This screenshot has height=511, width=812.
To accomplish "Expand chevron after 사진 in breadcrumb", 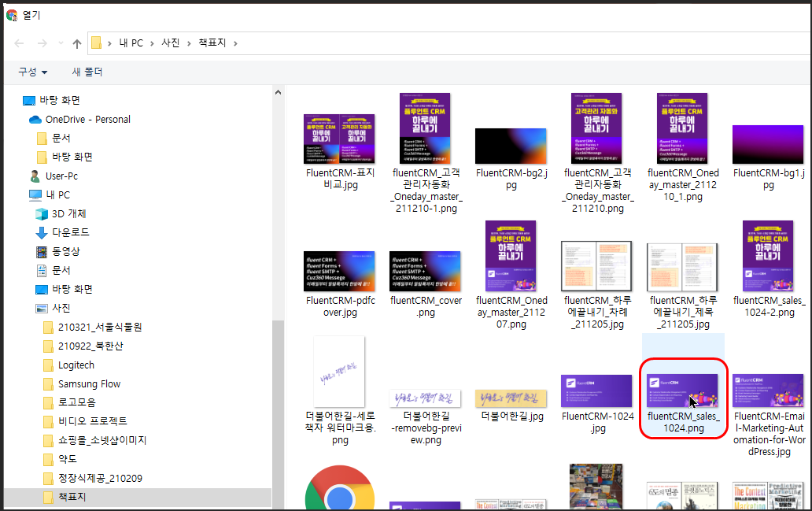I will pyautogui.click(x=189, y=43).
